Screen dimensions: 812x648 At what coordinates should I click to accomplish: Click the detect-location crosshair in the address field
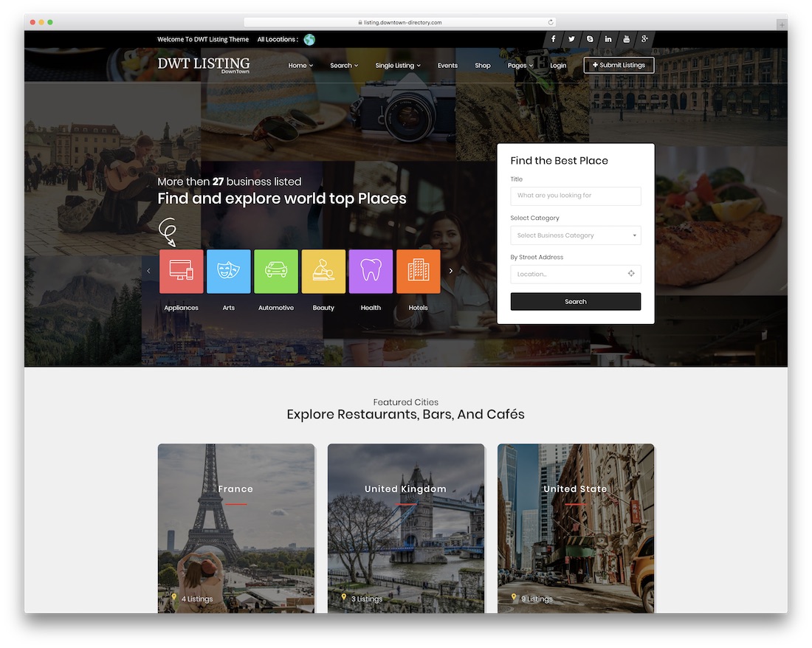click(631, 274)
